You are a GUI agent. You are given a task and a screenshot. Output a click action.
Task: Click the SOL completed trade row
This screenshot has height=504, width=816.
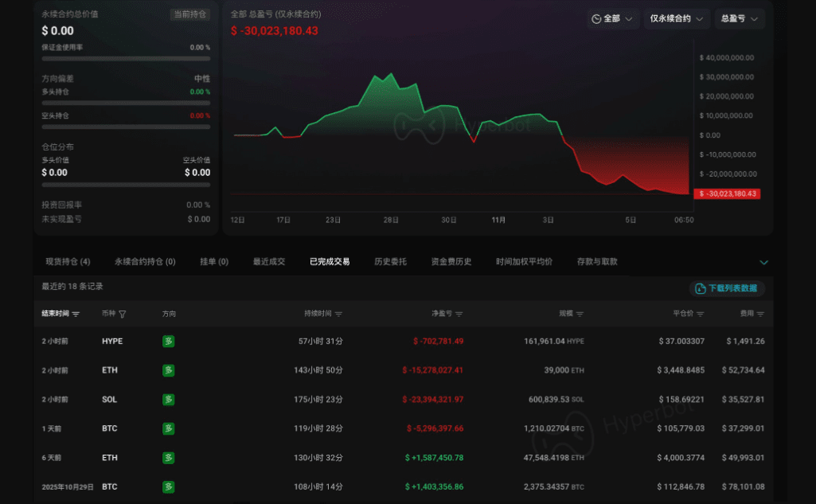404,400
